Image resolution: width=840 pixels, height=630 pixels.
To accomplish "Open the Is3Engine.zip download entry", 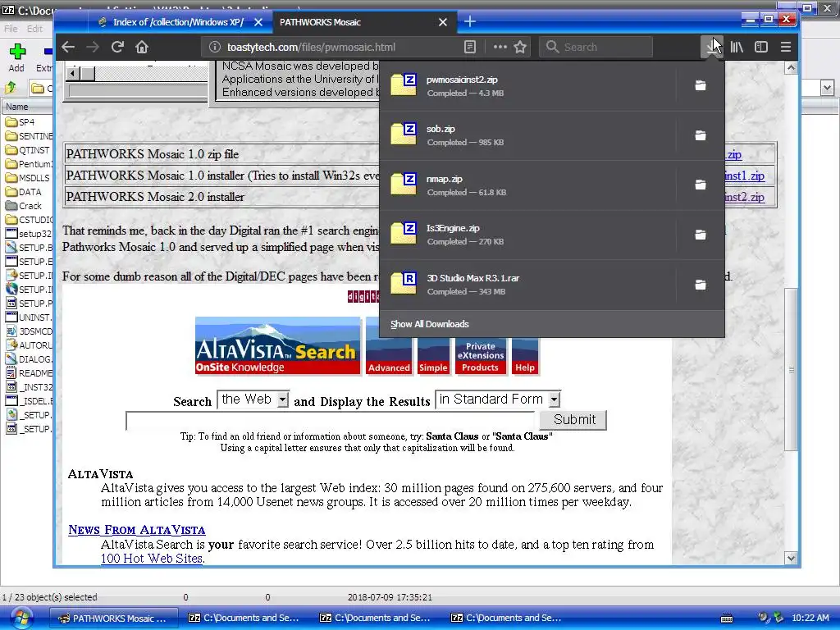I will coord(527,235).
